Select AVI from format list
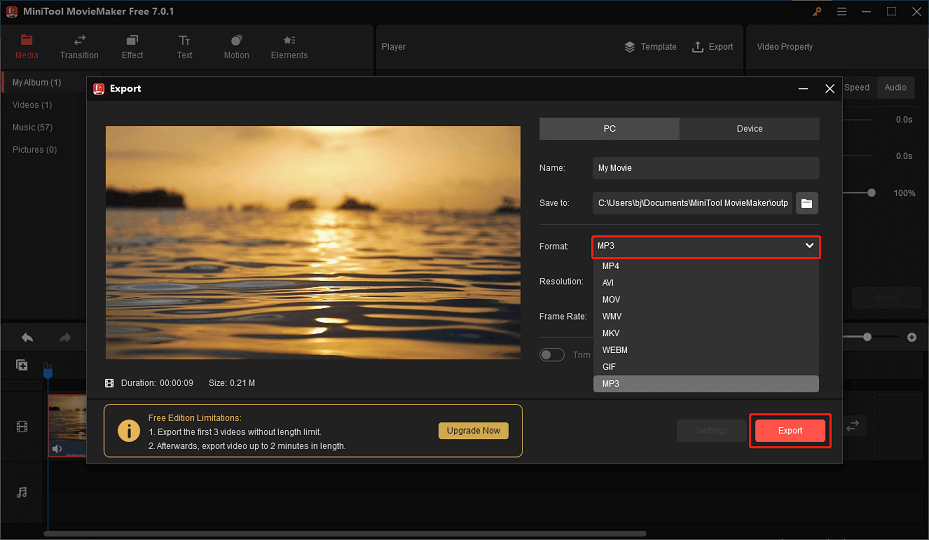 [706, 283]
